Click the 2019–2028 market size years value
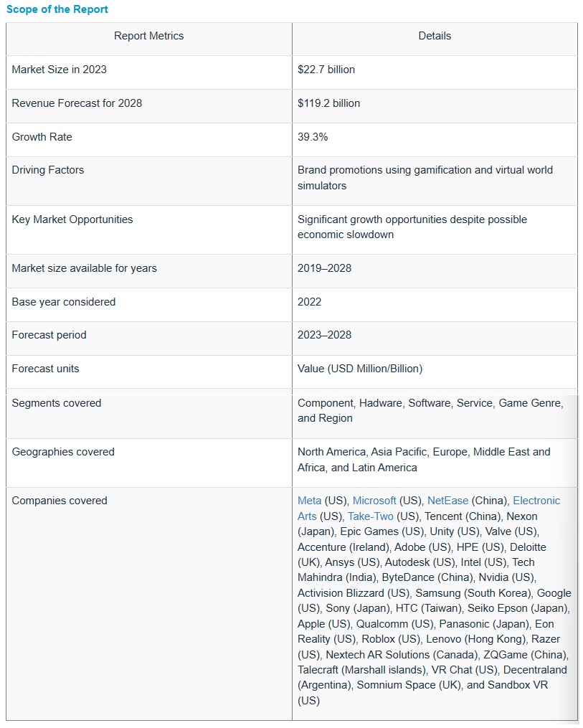This screenshot has height=728, width=583. tap(325, 268)
